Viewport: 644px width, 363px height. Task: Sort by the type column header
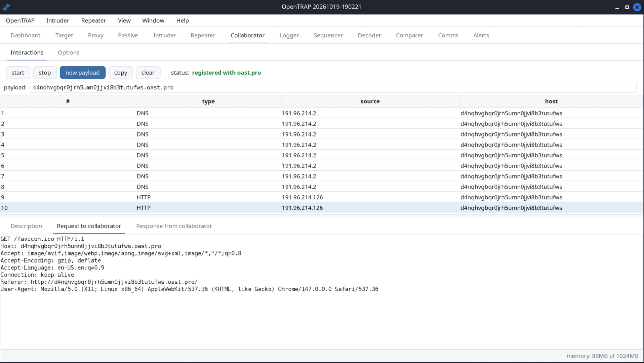[x=208, y=101]
